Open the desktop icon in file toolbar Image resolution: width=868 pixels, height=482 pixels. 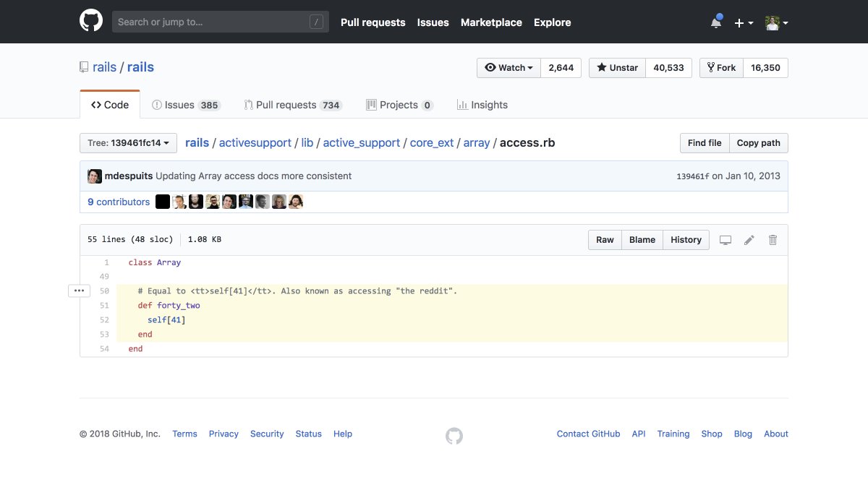tap(726, 240)
